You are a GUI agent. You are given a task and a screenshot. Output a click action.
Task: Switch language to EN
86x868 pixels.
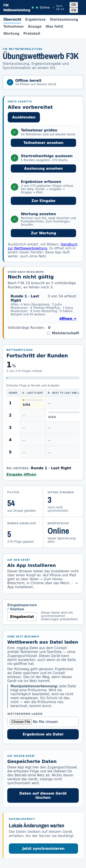coord(73,10)
